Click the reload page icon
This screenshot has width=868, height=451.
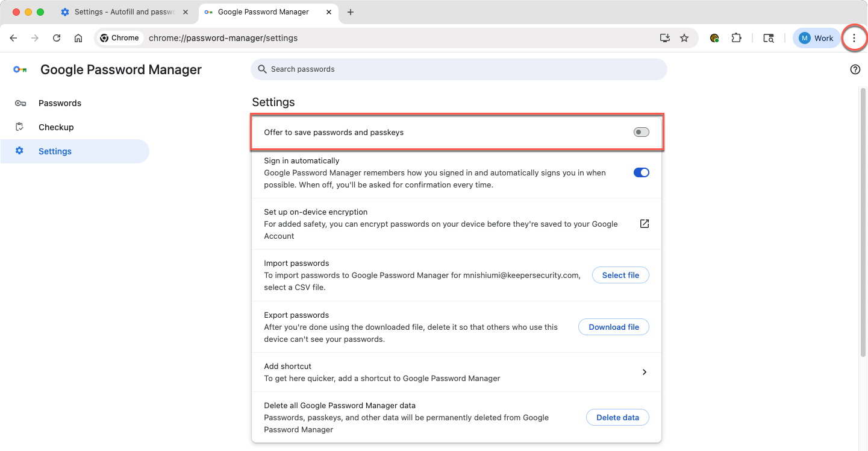click(x=57, y=38)
